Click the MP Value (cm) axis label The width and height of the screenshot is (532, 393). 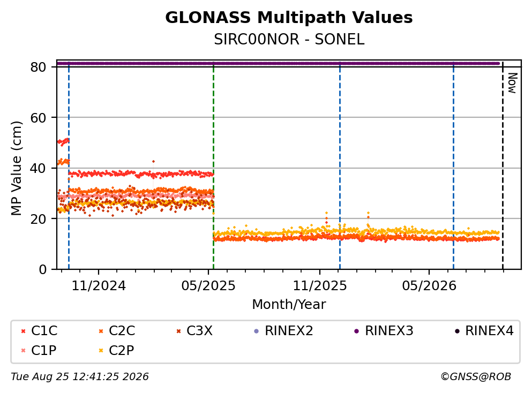click(16, 168)
